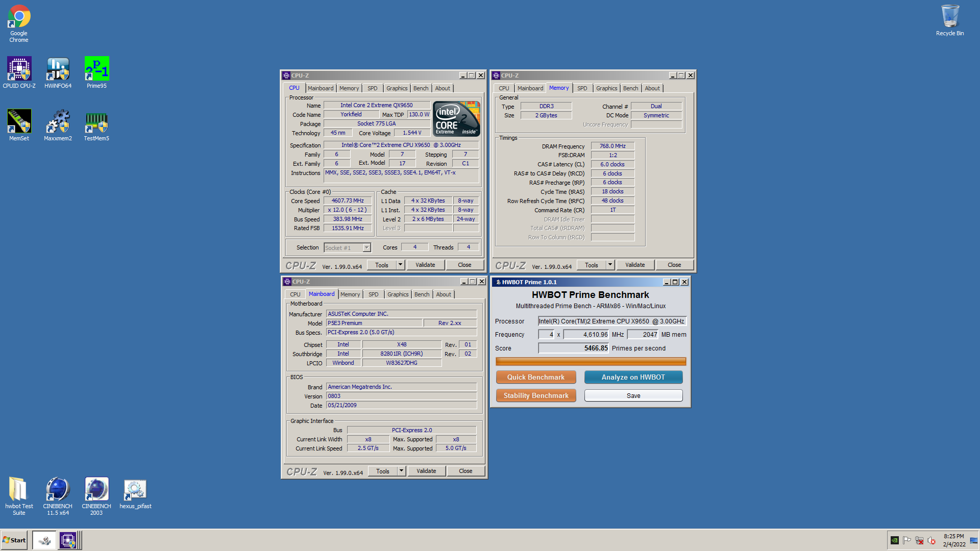
Task: Open the Socket #1 selection dropdown
Action: point(347,248)
